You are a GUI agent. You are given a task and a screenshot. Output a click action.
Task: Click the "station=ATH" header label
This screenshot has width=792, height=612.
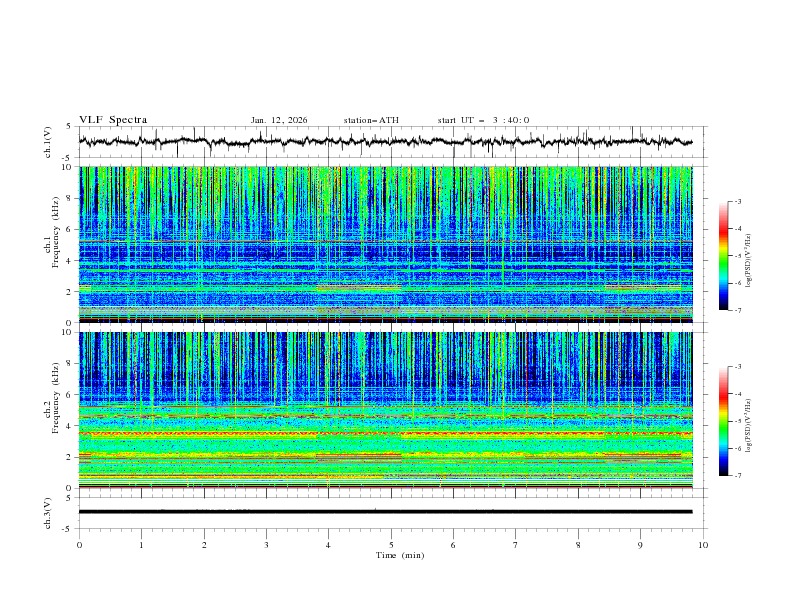point(371,120)
